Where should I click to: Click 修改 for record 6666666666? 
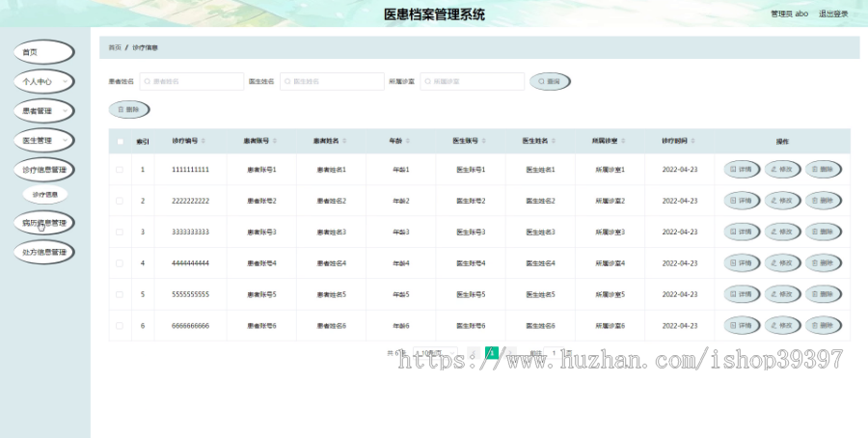tap(783, 325)
